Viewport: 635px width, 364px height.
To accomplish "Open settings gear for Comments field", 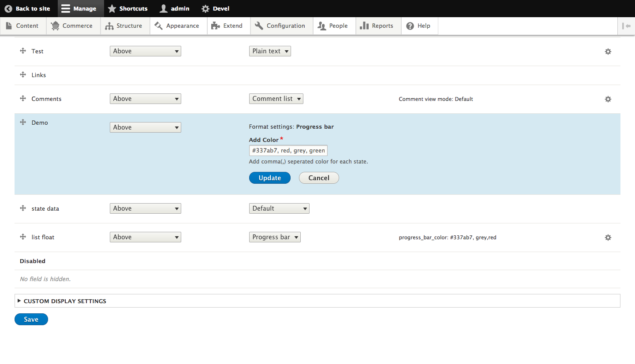I will [x=608, y=99].
